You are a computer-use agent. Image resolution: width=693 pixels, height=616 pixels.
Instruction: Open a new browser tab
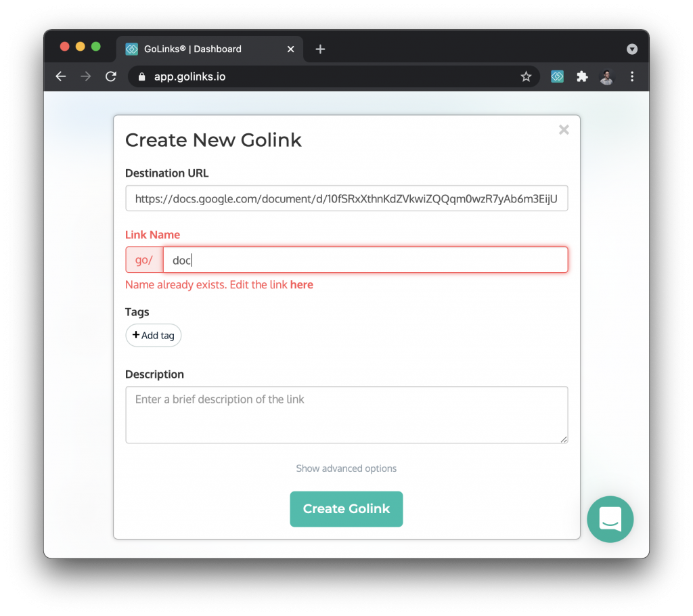[319, 49]
